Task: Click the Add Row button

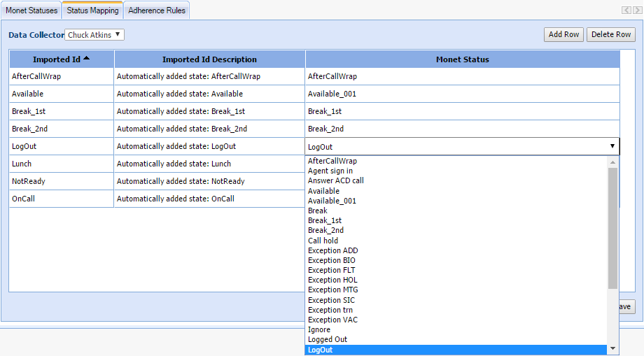Action: 563,34
